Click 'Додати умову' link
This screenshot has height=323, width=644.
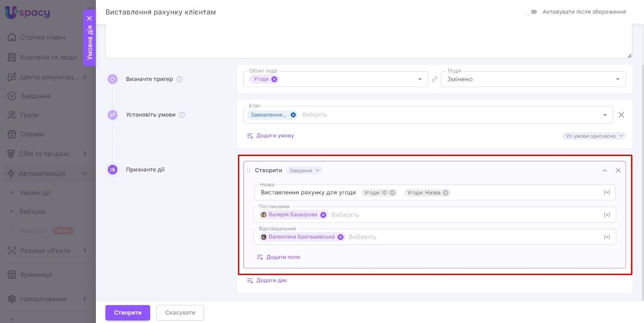pyautogui.click(x=275, y=136)
